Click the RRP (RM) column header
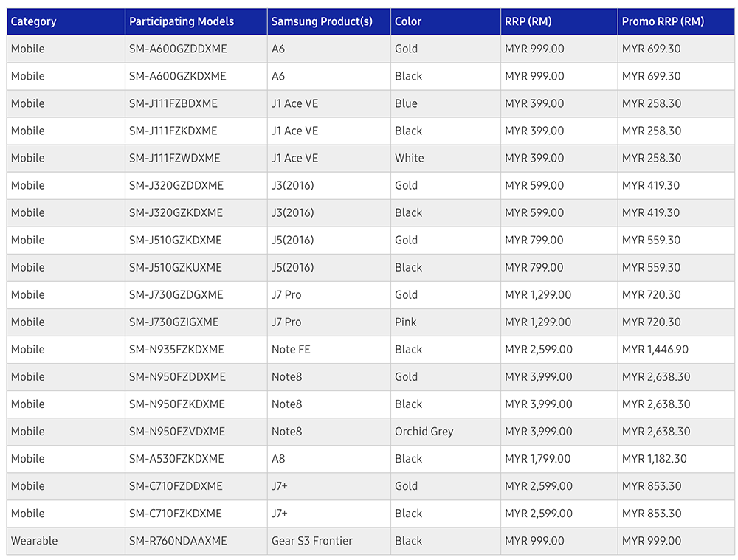This screenshot has width=738, height=560. 528,21
